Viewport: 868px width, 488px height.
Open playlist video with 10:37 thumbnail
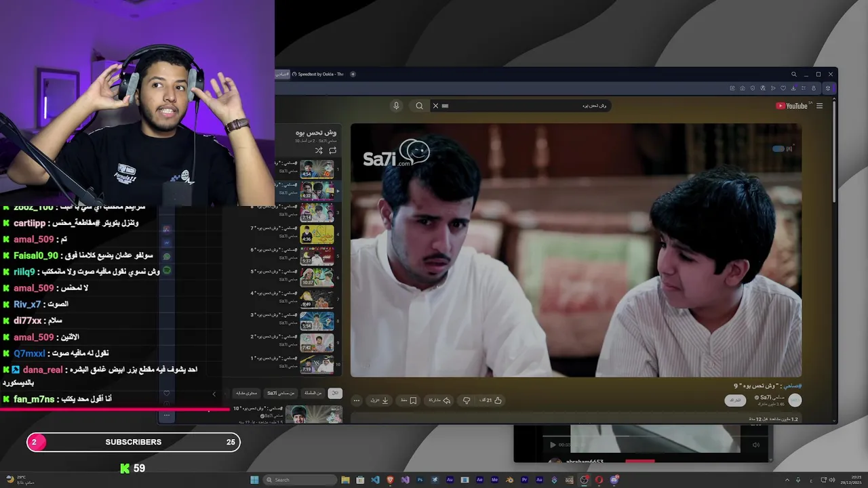pos(317,278)
